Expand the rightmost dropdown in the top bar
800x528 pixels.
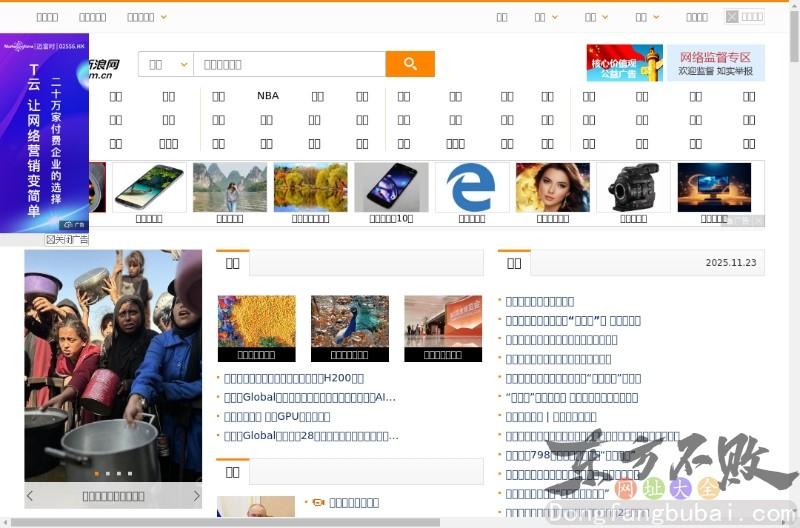point(647,17)
